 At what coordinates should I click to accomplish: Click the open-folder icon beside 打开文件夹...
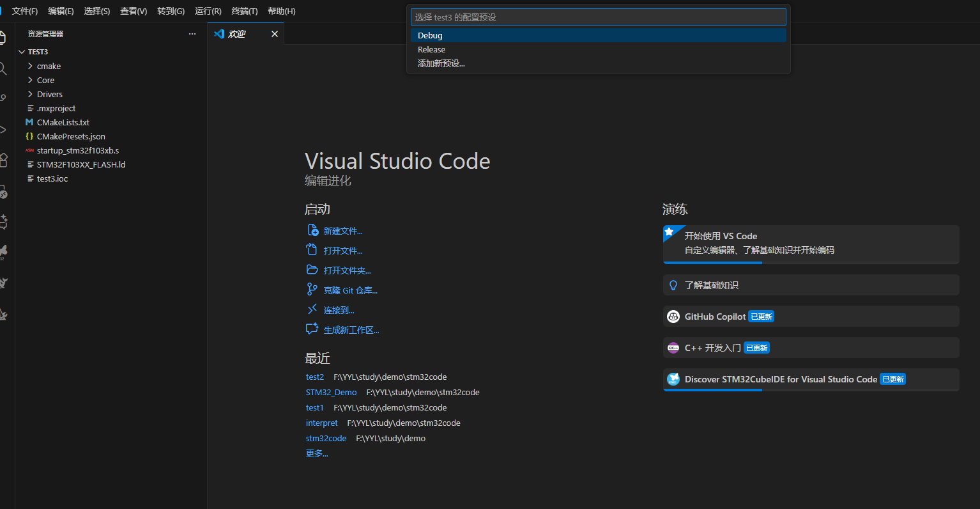click(312, 270)
